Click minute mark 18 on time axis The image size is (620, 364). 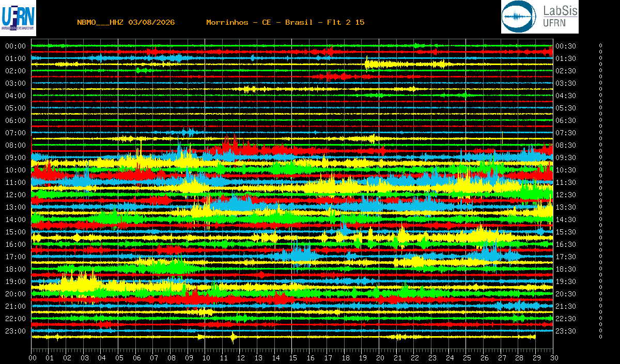[345, 358]
